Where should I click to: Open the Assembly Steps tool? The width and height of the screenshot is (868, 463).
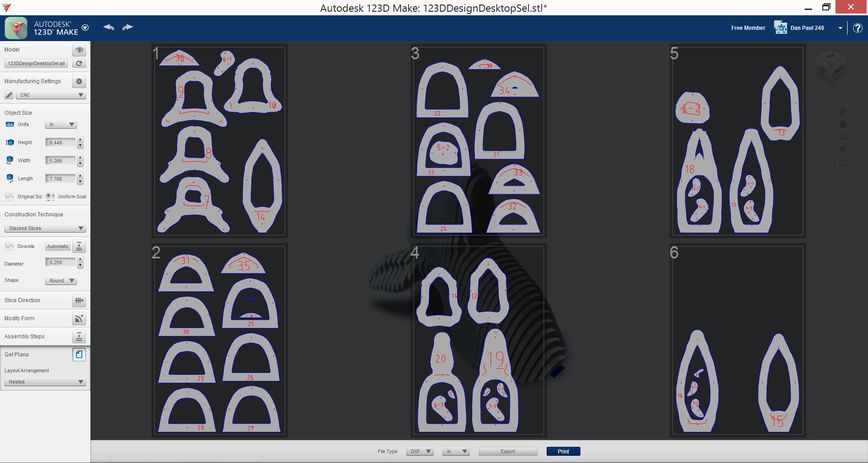click(79, 337)
